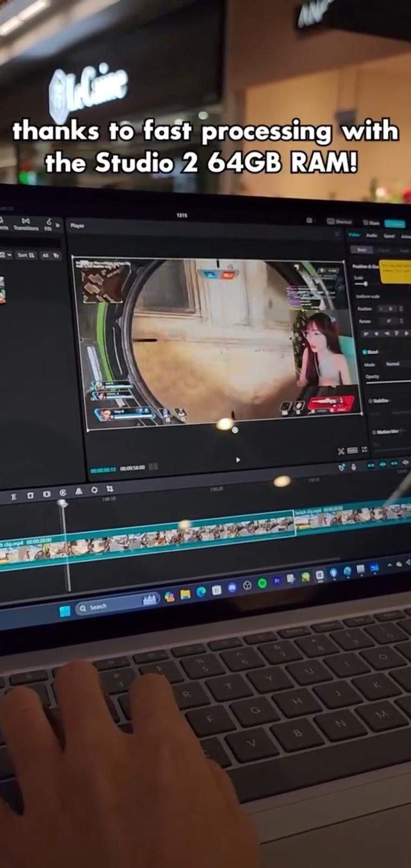Expand more tabs chevron beside Filters
Viewport: 411px width, 868px height.
(57, 224)
